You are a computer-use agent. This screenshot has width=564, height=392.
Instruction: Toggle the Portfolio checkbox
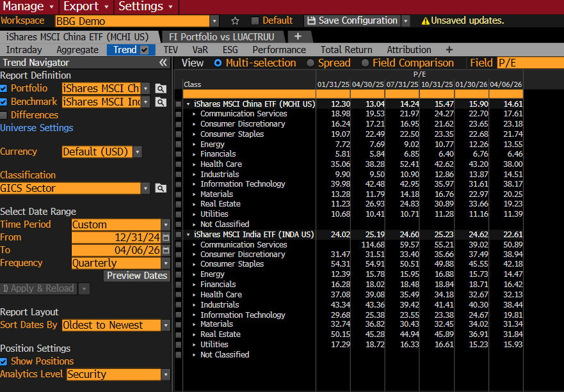[4, 88]
